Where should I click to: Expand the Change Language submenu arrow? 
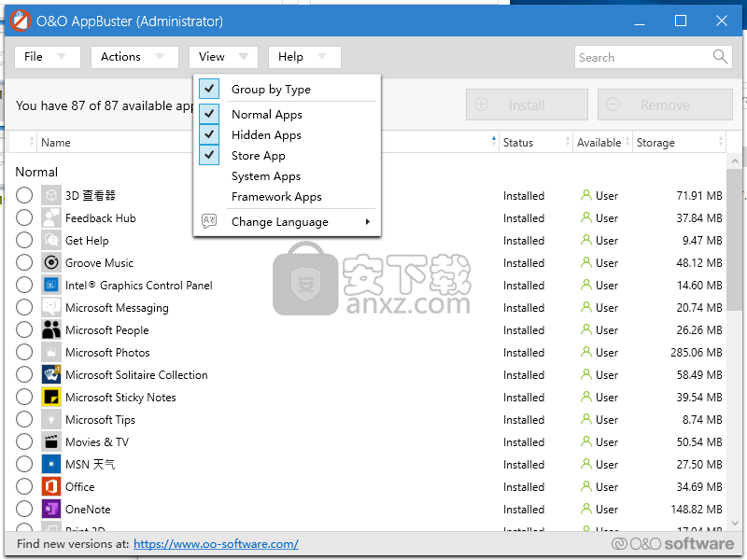[x=368, y=221]
